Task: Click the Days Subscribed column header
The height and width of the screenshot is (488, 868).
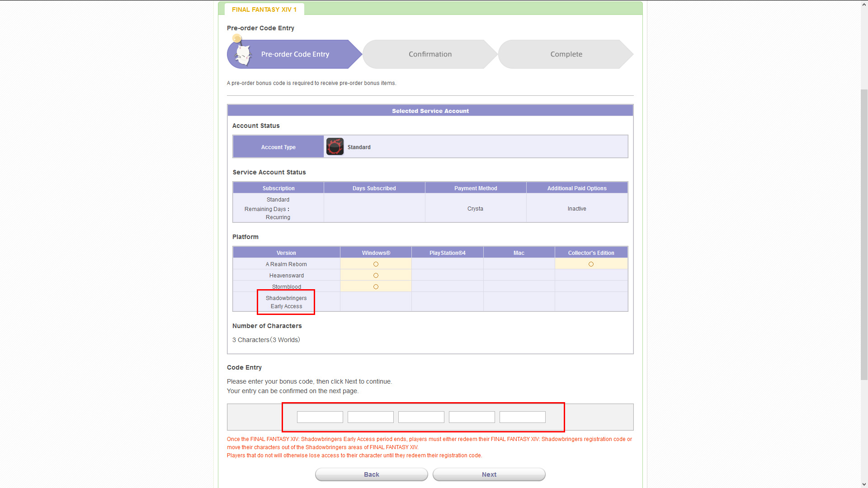Action: tap(374, 188)
